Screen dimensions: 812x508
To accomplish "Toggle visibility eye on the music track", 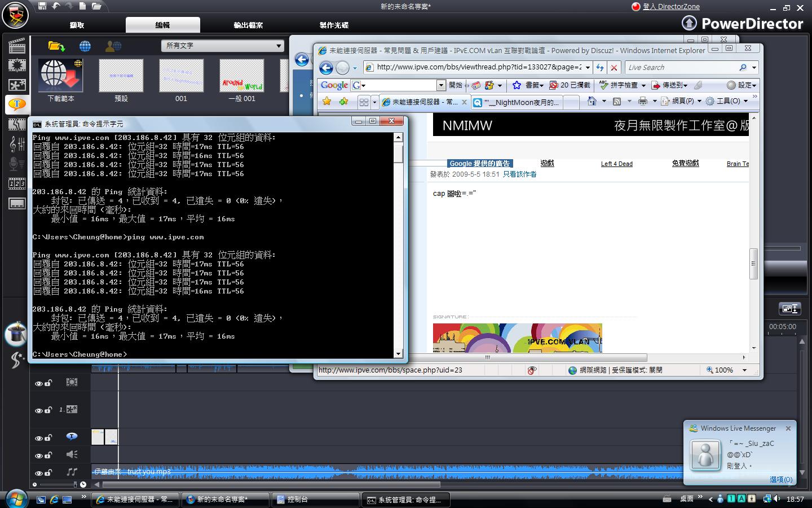I will pyautogui.click(x=38, y=473).
